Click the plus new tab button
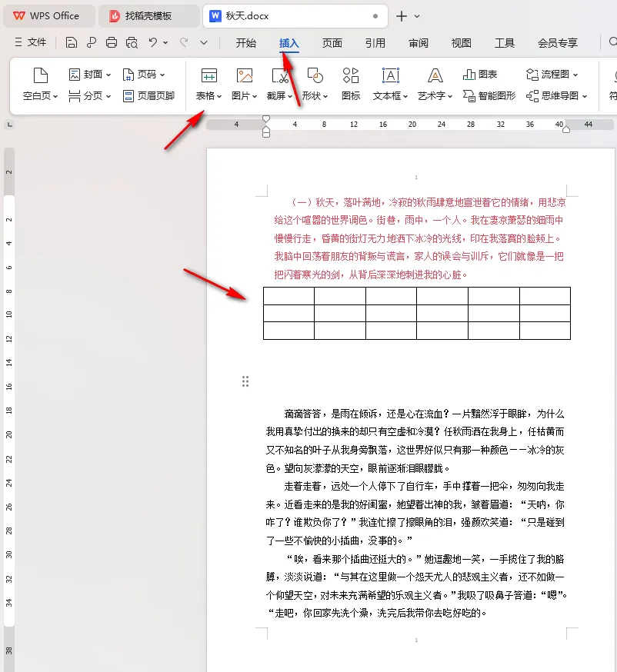Image resolution: width=617 pixels, height=672 pixels. click(402, 16)
